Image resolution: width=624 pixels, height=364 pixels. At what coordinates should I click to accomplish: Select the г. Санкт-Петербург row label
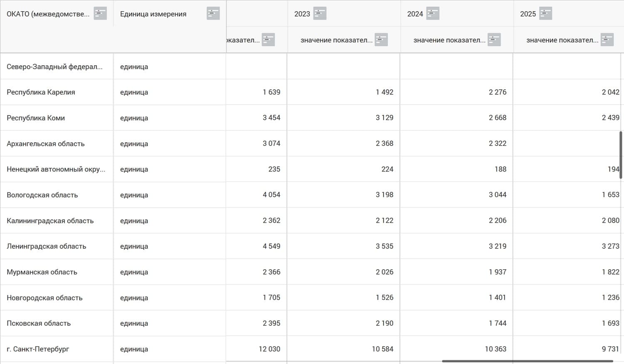(x=38, y=349)
